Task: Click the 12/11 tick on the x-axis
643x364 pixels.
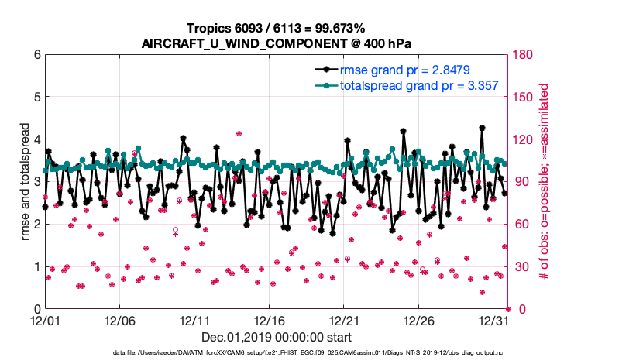Action: 195,320
